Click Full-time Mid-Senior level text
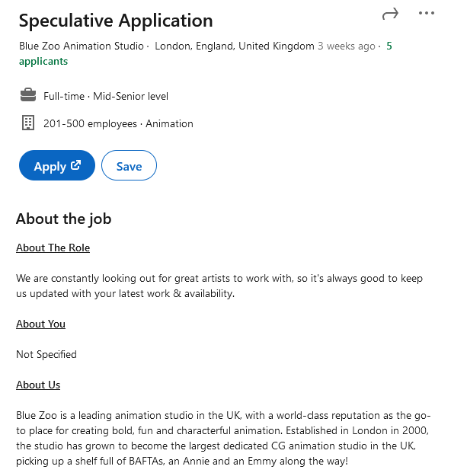 pyautogui.click(x=106, y=96)
